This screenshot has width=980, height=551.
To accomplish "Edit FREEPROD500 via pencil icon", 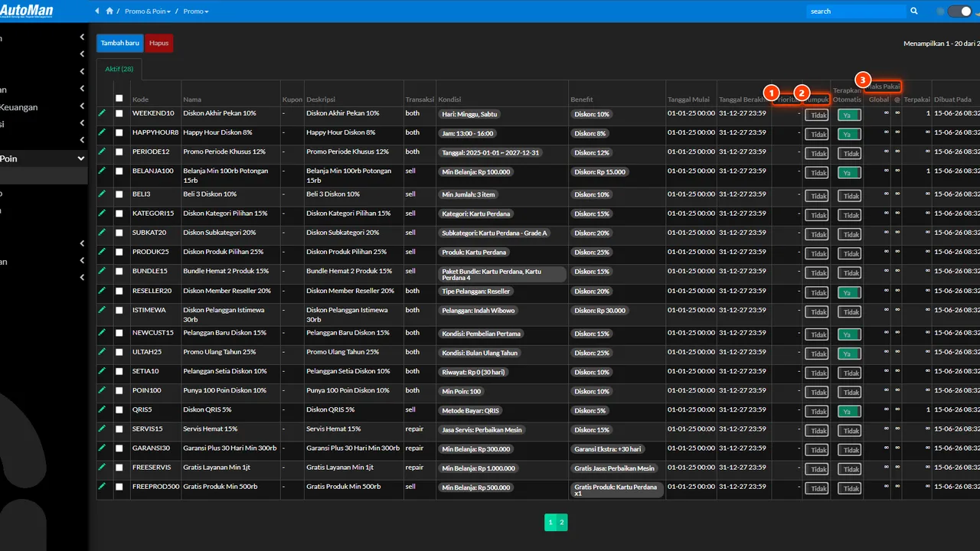I will [x=102, y=485].
